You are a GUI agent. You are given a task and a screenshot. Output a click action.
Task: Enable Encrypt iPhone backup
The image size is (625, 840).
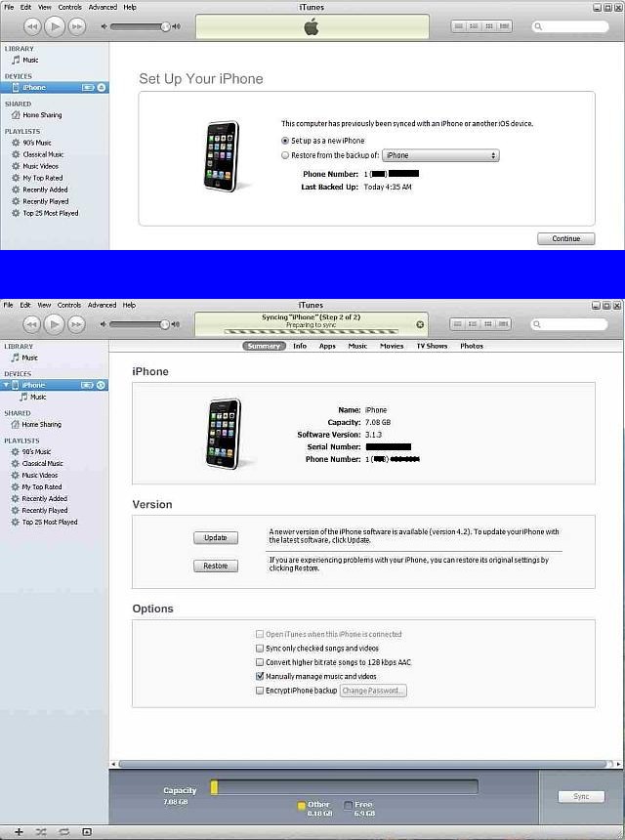[x=260, y=691]
